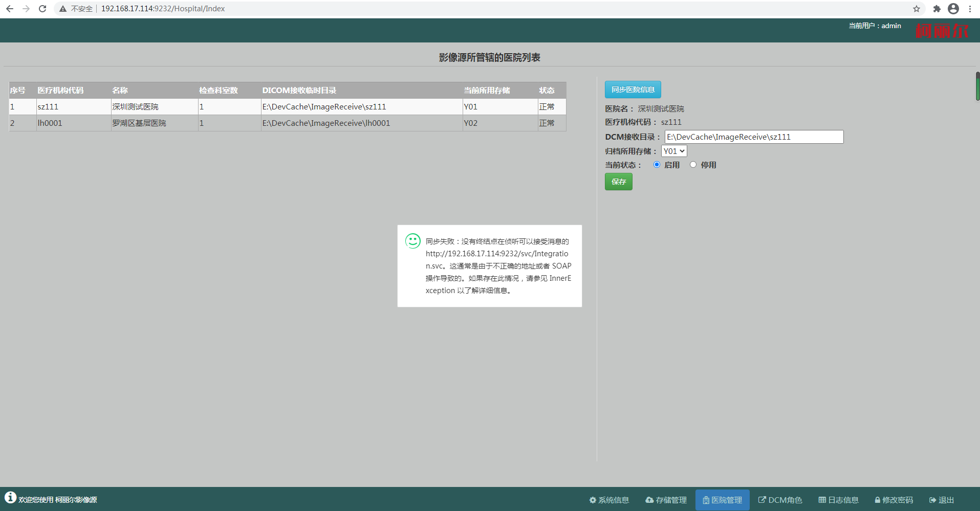
Task: Open the 系统信息 menu item
Action: (609, 500)
